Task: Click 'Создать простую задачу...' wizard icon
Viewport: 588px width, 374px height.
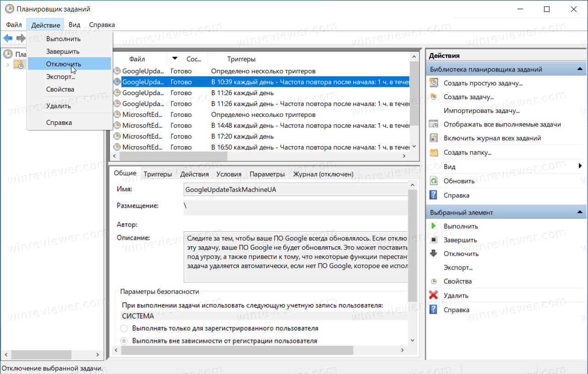Action: pos(434,83)
